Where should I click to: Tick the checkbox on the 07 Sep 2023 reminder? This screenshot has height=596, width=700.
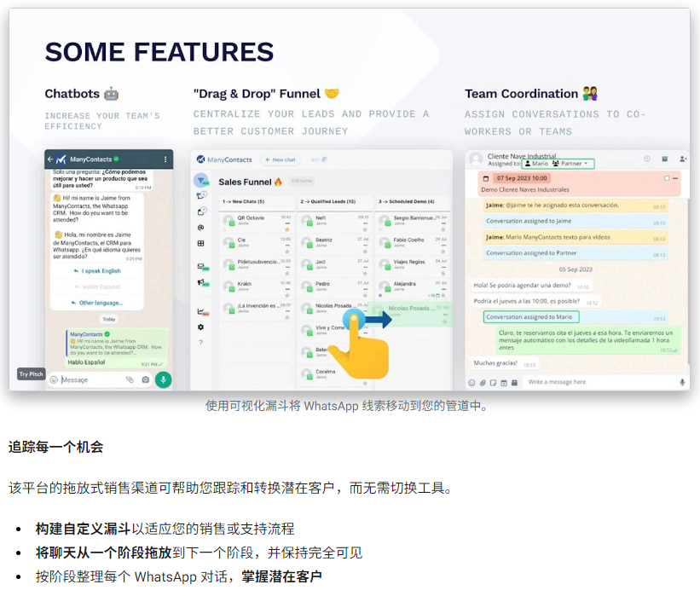point(667,178)
